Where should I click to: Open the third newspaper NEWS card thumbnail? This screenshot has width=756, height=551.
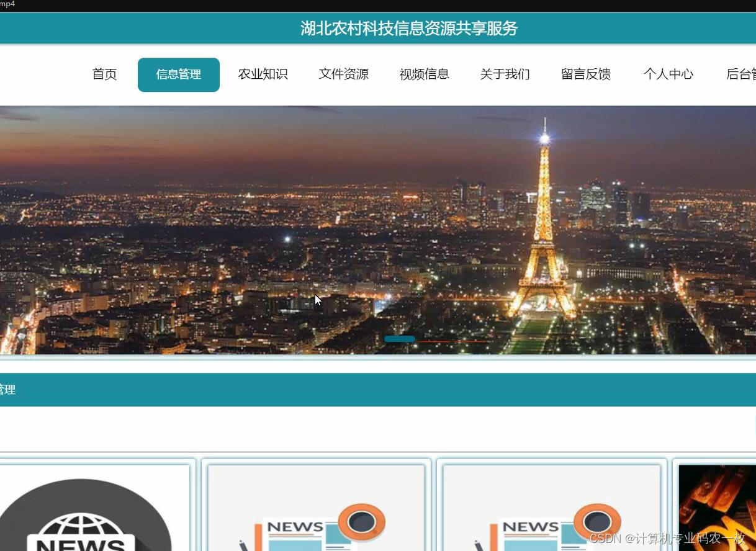click(551, 508)
